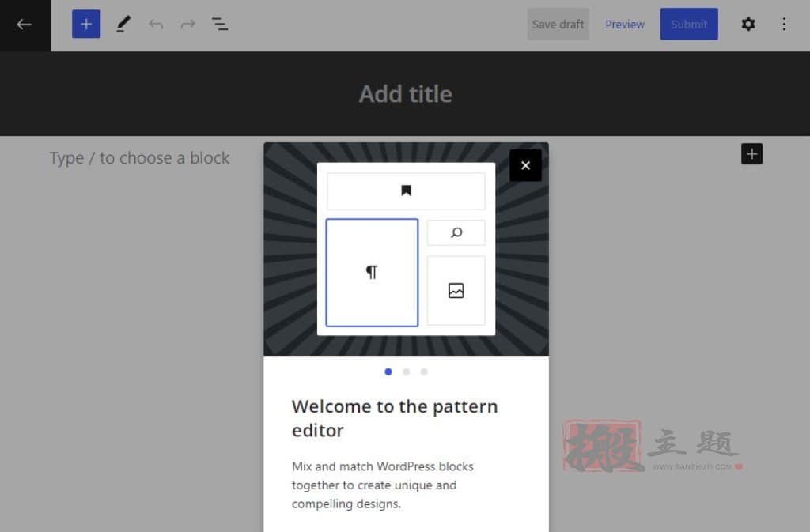This screenshot has height=532, width=810.
Task: Open the Preview link
Action: pos(625,25)
